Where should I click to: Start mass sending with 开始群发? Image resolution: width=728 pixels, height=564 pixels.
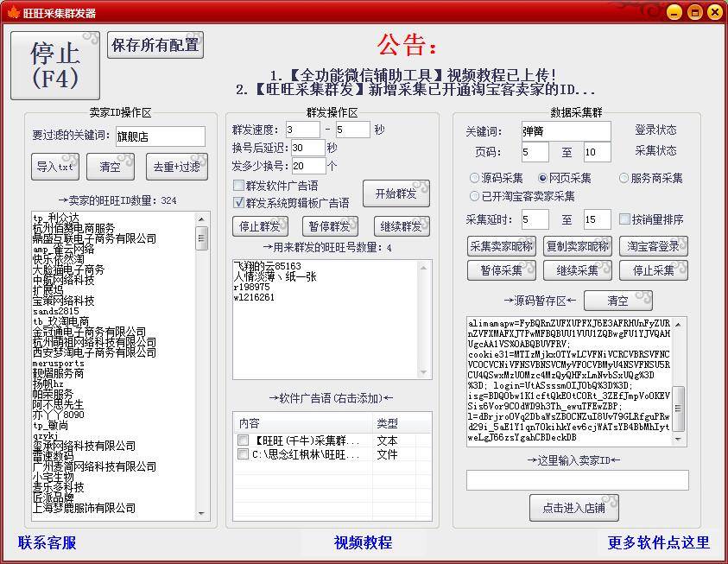click(x=396, y=193)
